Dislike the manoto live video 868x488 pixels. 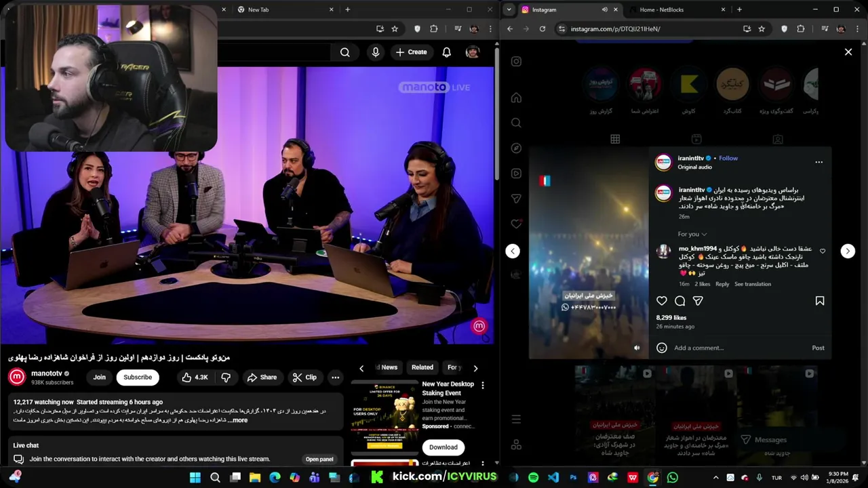pos(226,378)
